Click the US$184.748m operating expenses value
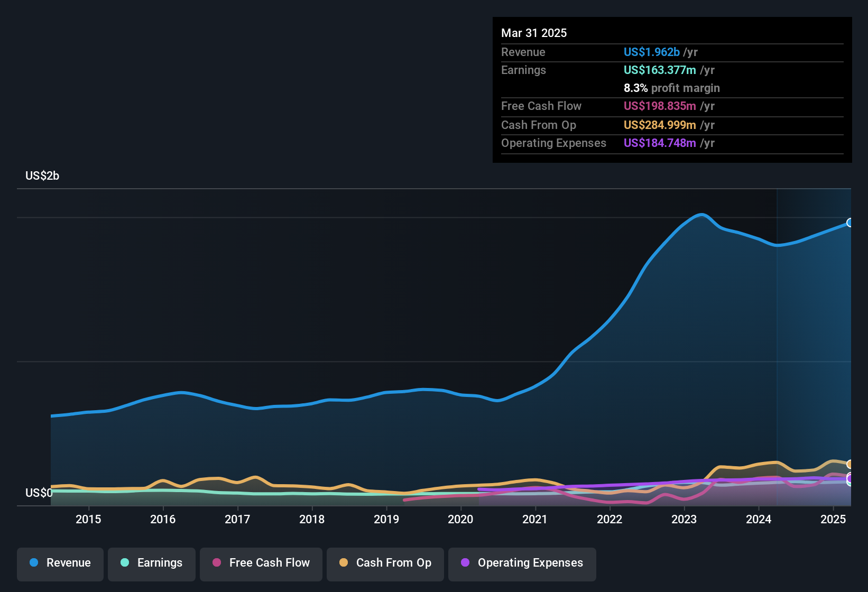This screenshot has width=868, height=592. pos(660,143)
